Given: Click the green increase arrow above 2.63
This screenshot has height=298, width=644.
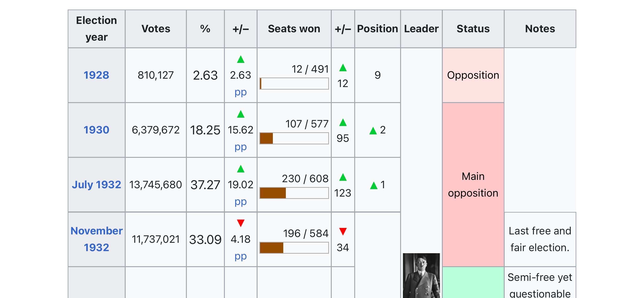Looking at the screenshot, I should tap(240, 59).
